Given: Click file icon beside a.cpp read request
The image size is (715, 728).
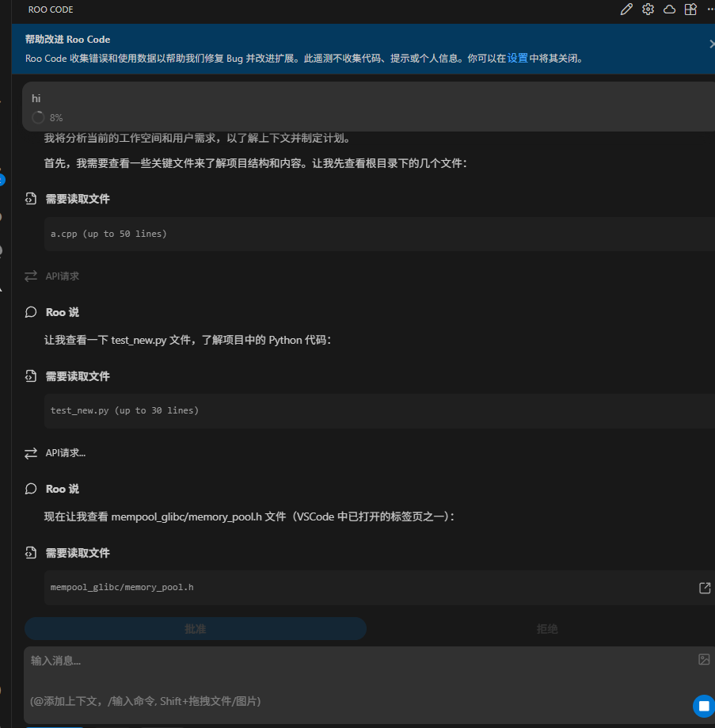Looking at the screenshot, I should coord(31,199).
